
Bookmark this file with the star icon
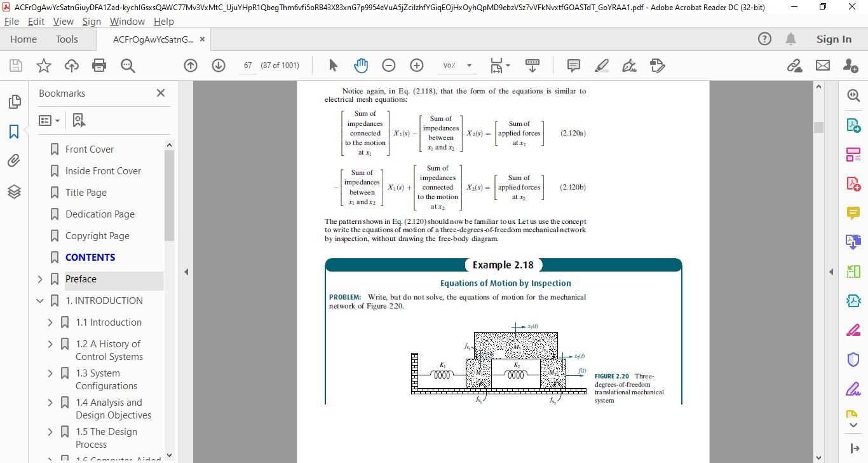coord(44,66)
